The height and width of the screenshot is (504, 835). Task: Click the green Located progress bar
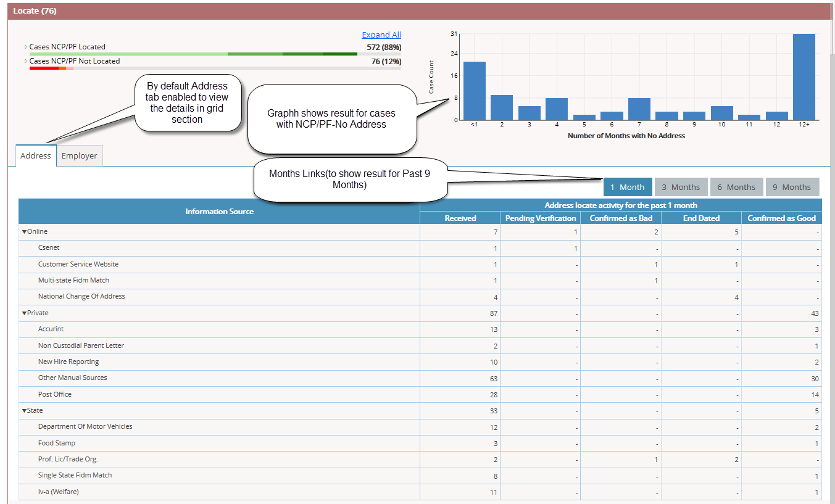tap(215, 54)
